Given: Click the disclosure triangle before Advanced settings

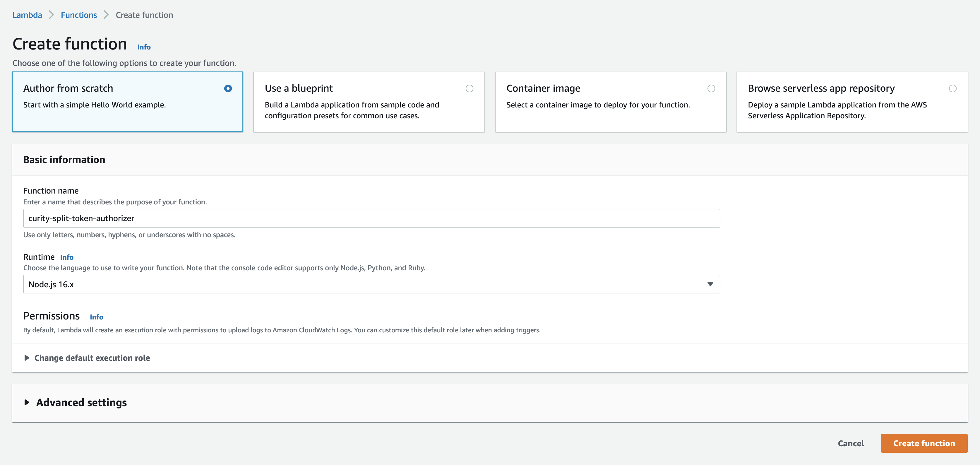Looking at the screenshot, I should 27,403.
